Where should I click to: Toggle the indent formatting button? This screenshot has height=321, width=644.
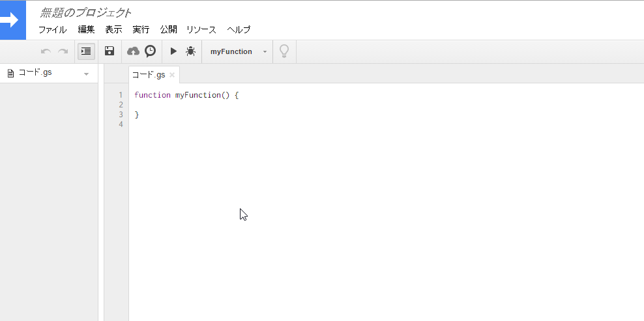click(86, 51)
